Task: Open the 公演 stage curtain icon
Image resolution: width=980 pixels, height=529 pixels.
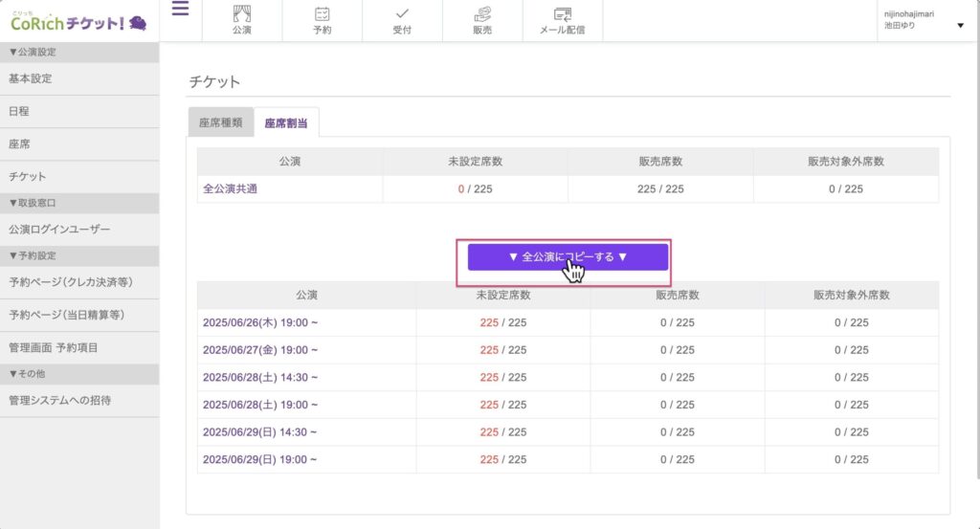Action: (241, 14)
